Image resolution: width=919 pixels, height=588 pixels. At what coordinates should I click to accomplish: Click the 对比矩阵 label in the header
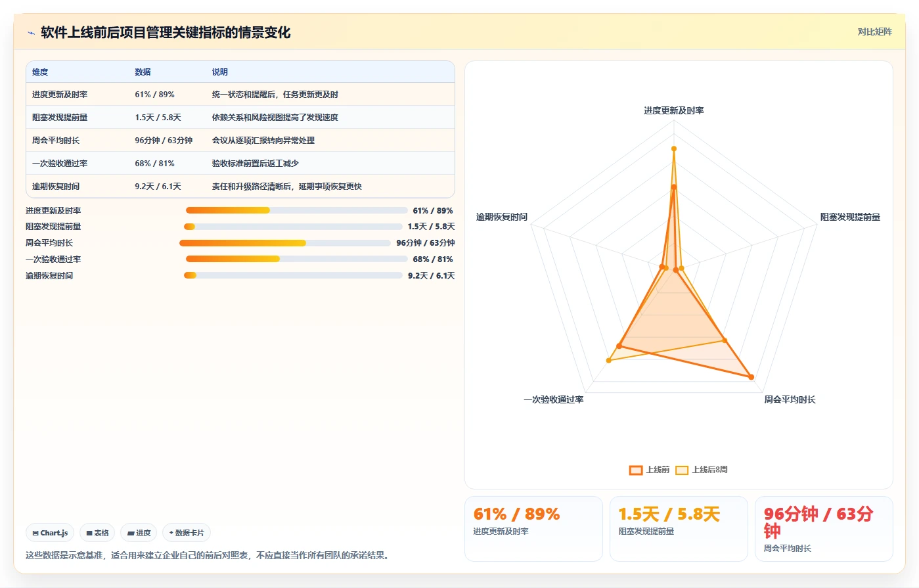coord(874,32)
